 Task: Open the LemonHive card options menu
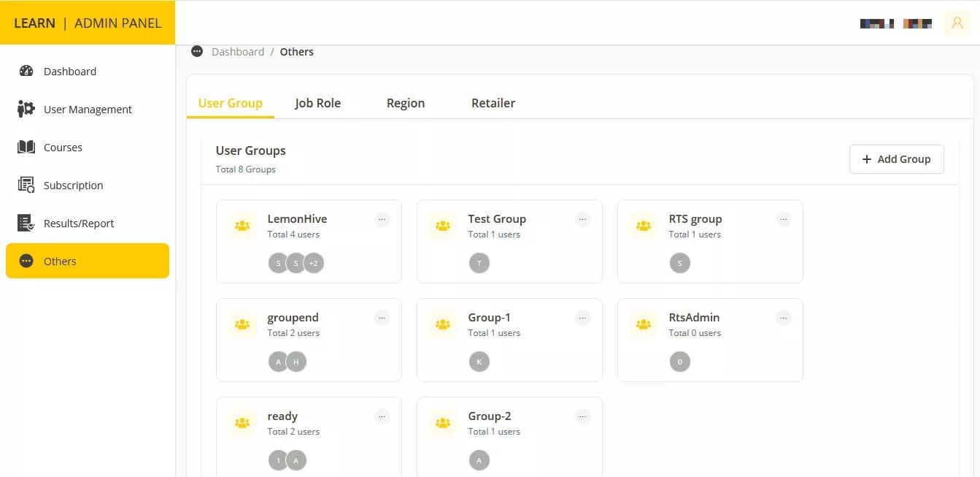tap(382, 219)
